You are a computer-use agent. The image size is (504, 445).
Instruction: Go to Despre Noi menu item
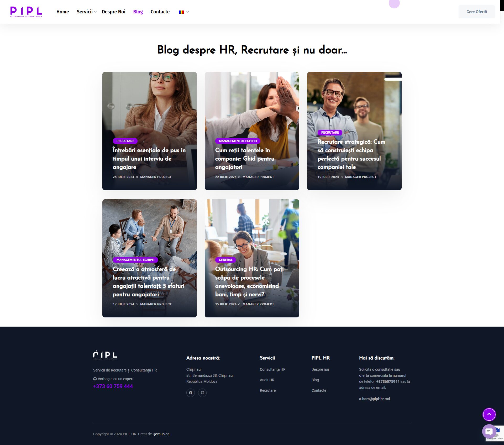pos(113,12)
